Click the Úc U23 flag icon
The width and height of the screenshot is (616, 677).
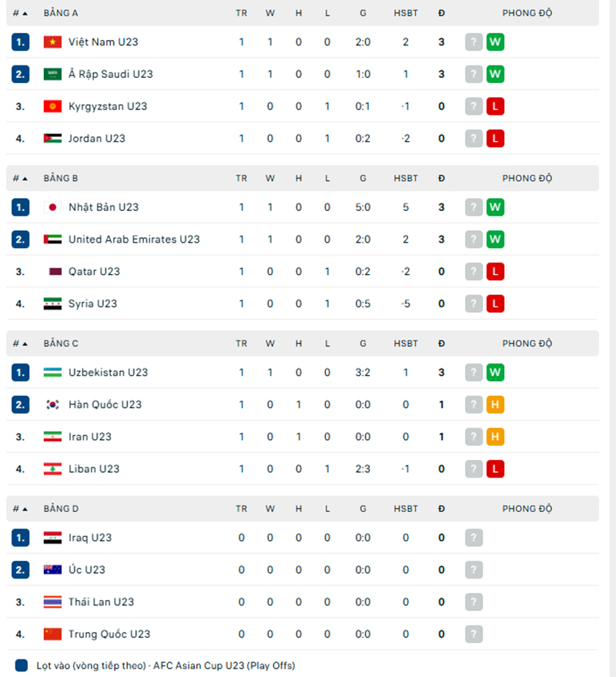point(52,570)
